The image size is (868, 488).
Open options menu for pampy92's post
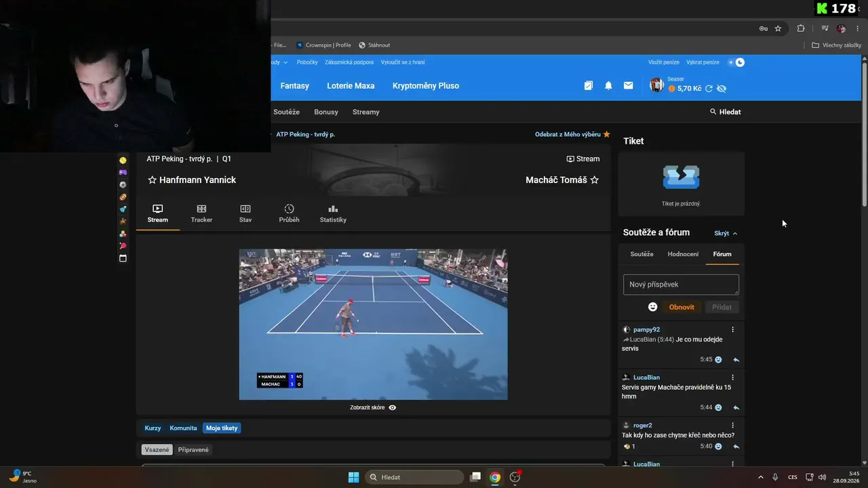coord(732,330)
